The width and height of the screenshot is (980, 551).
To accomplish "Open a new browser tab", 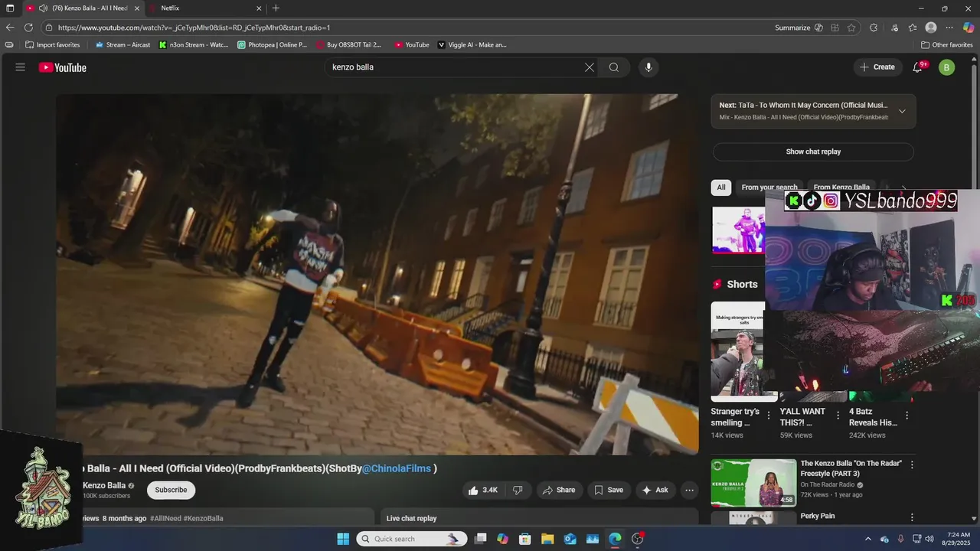I will (276, 8).
